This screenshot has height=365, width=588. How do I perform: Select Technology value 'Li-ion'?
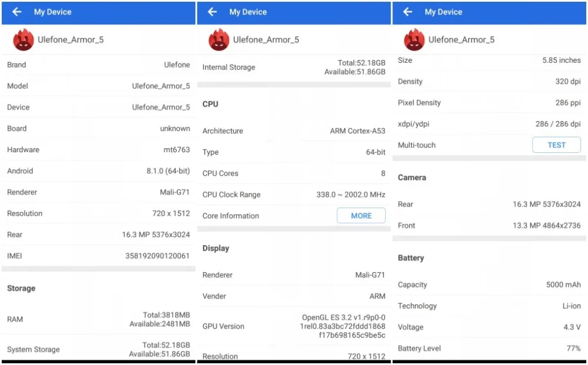[x=572, y=306]
